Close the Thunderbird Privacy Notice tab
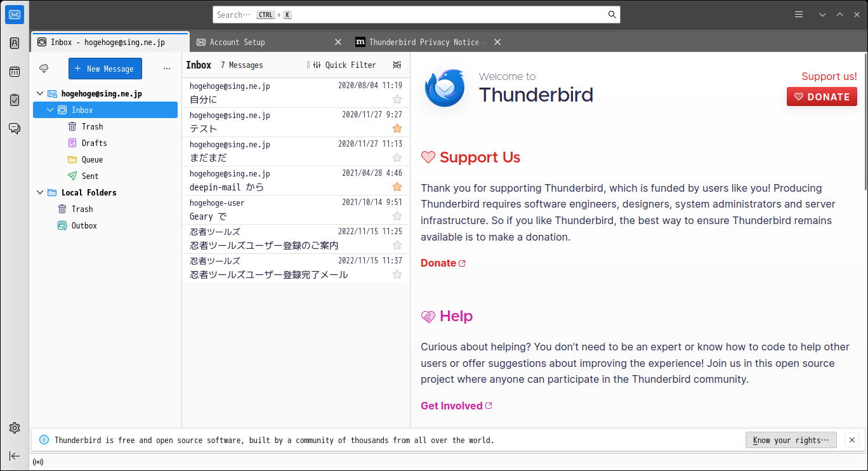 [497, 42]
